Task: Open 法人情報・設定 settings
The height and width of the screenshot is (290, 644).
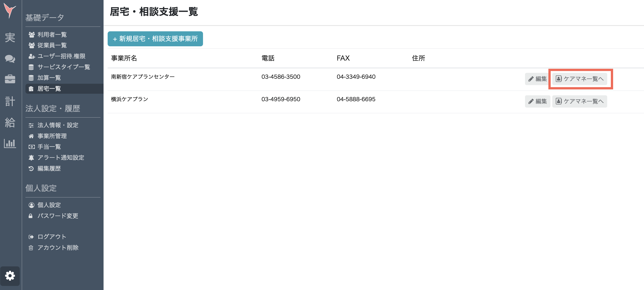Action: pyautogui.click(x=58, y=125)
